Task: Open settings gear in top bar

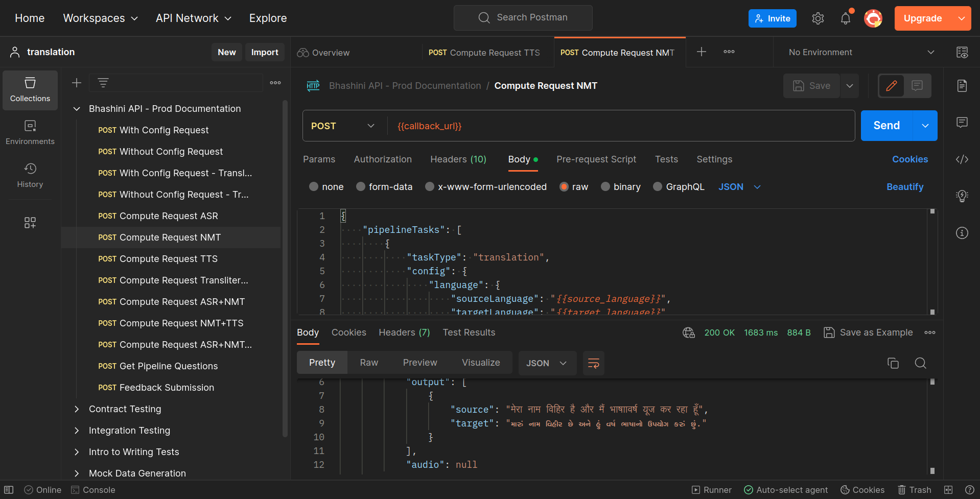Action: point(818,19)
